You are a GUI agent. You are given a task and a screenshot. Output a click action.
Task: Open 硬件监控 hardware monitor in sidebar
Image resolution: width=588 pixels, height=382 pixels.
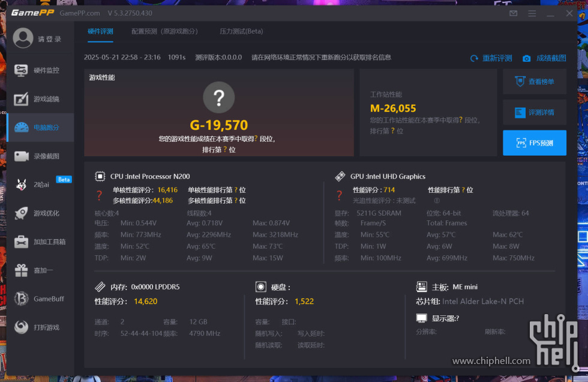pyautogui.click(x=41, y=70)
